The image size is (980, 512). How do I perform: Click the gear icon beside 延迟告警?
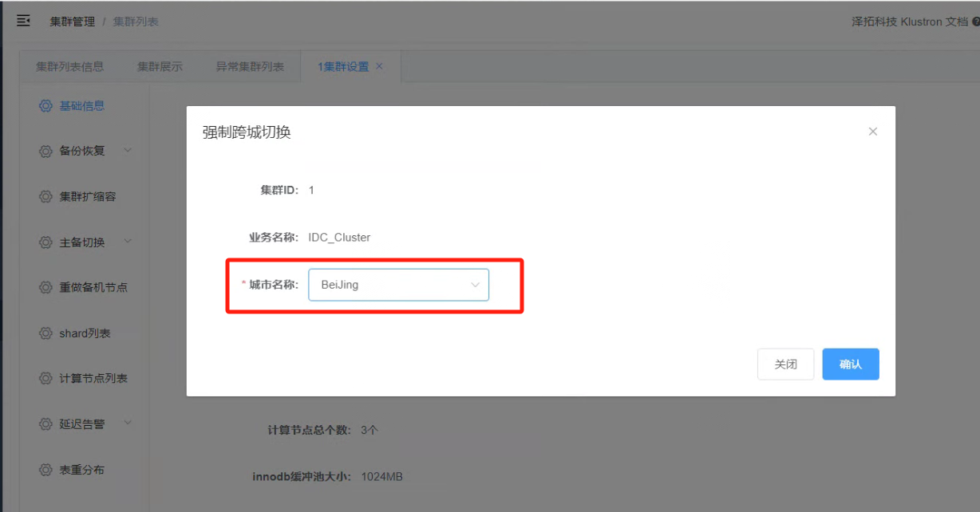coord(45,424)
